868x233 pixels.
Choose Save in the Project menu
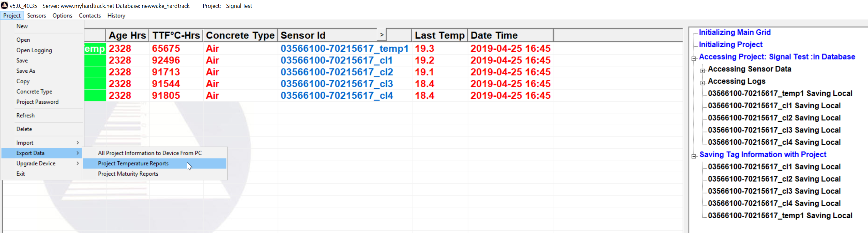pos(42,61)
